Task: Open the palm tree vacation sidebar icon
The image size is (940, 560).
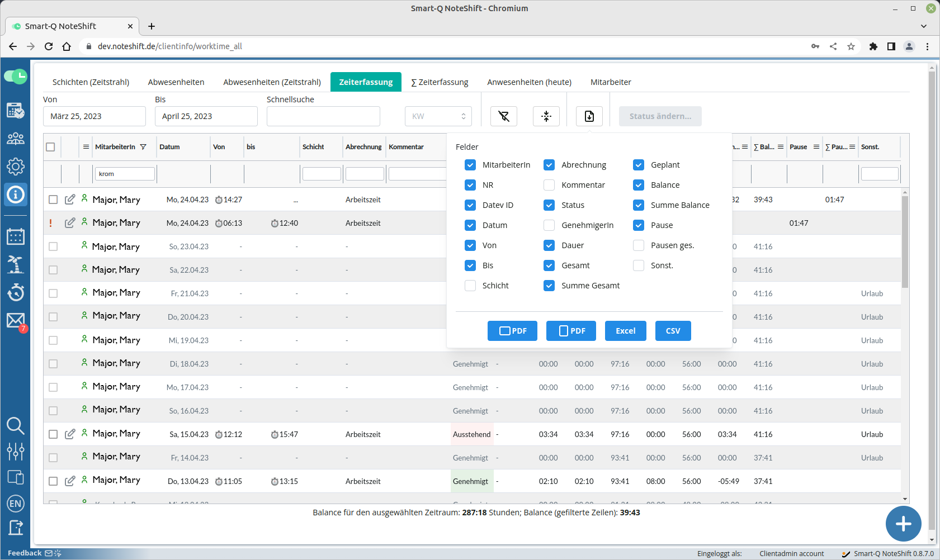Action: pos(15,264)
